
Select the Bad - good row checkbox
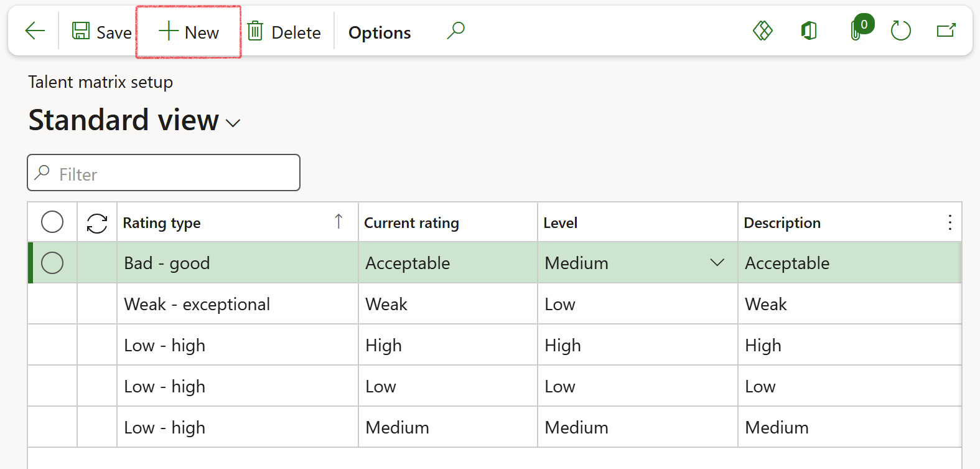52,263
